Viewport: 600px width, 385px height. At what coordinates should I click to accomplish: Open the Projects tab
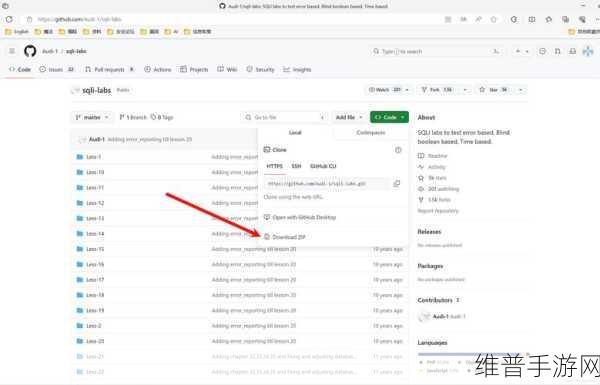[194, 70]
